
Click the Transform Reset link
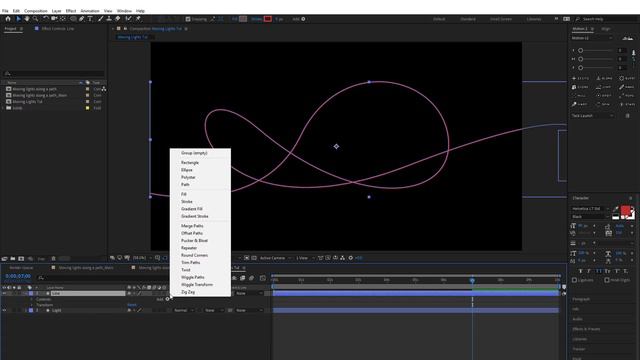pos(132,305)
